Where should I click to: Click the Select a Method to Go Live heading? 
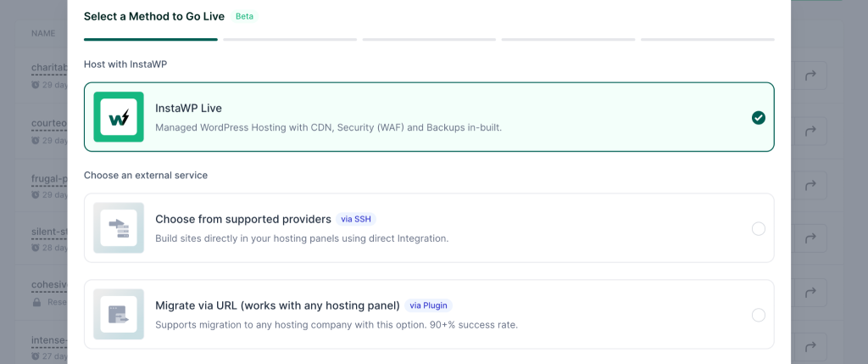point(154,16)
